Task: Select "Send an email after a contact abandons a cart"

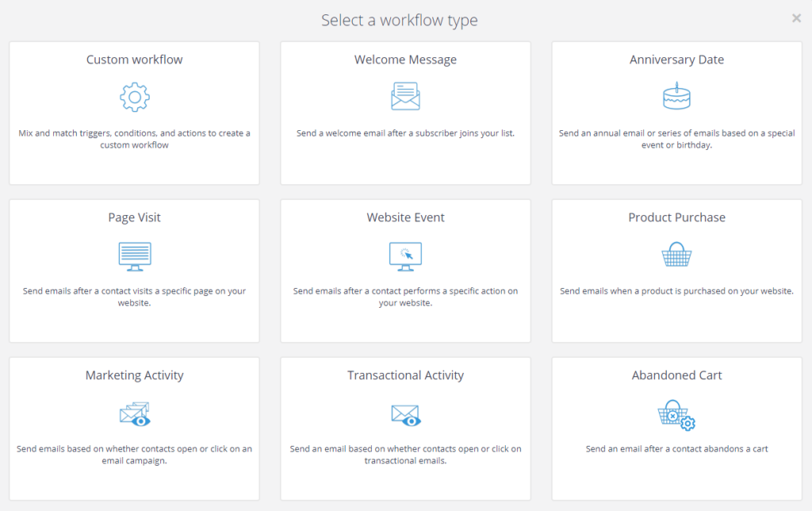Action: pos(677,449)
